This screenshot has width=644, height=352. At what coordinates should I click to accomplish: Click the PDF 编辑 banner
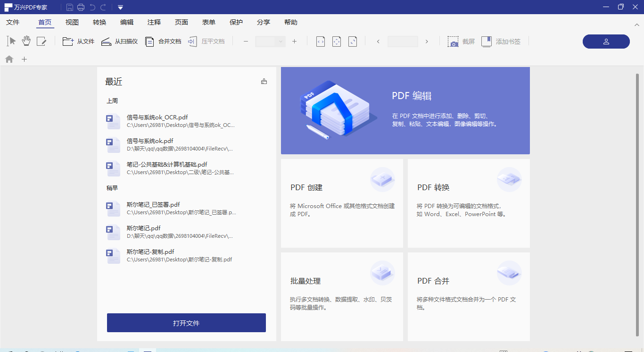(x=405, y=110)
